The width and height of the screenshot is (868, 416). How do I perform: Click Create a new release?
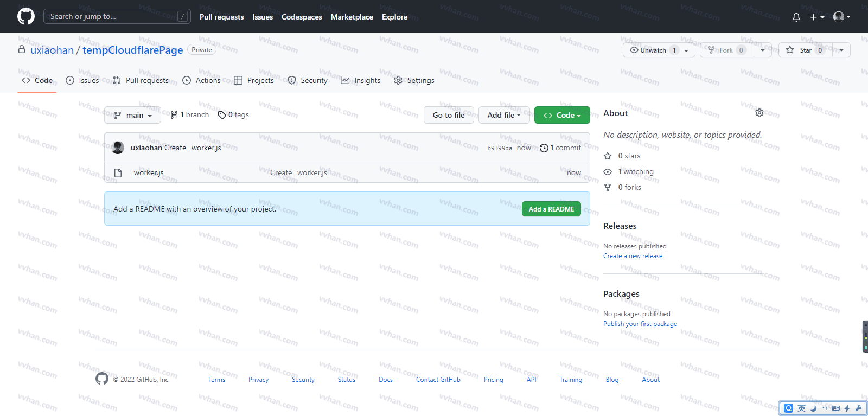tap(633, 256)
